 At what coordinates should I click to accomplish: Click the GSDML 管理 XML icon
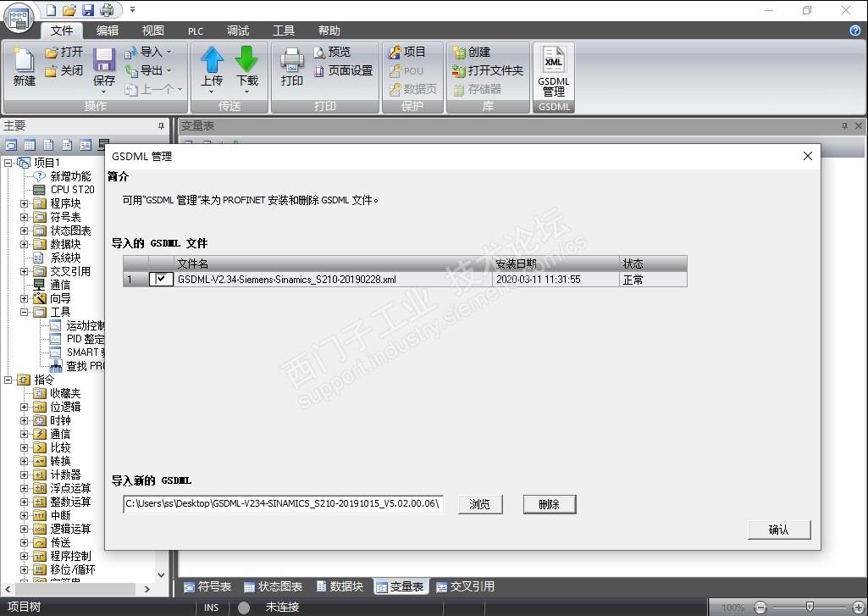554,60
